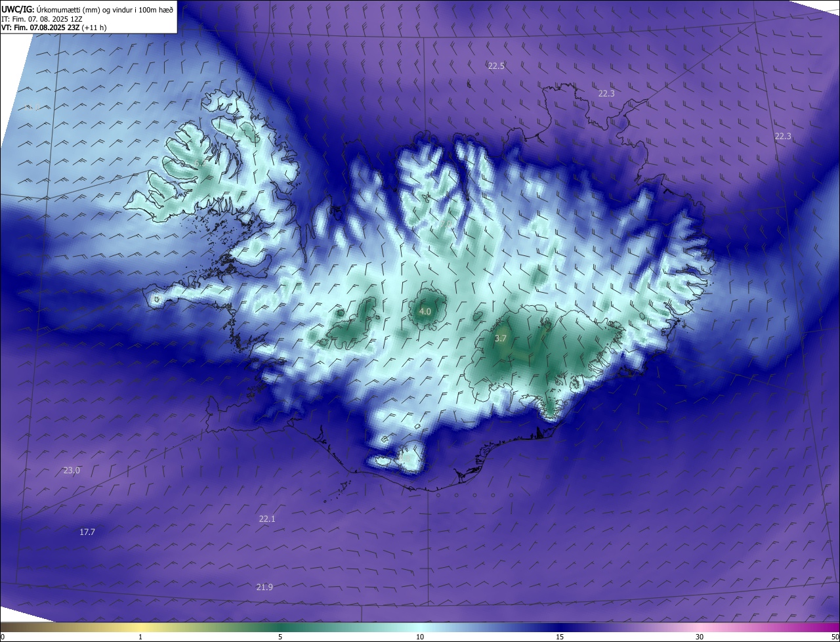Pick the 4.0 value over central glacier
The width and height of the screenshot is (840, 642).
[x=425, y=311]
